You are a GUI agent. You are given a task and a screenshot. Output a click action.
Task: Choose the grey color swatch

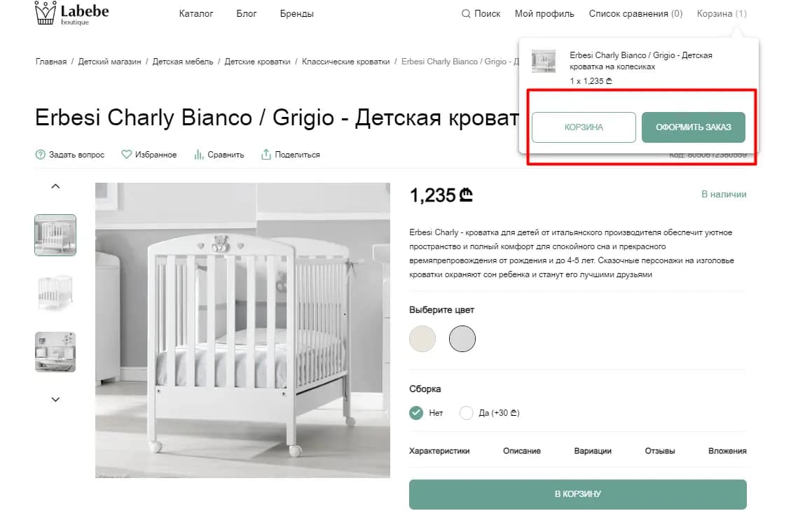pyautogui.click(x=462, y=339)
